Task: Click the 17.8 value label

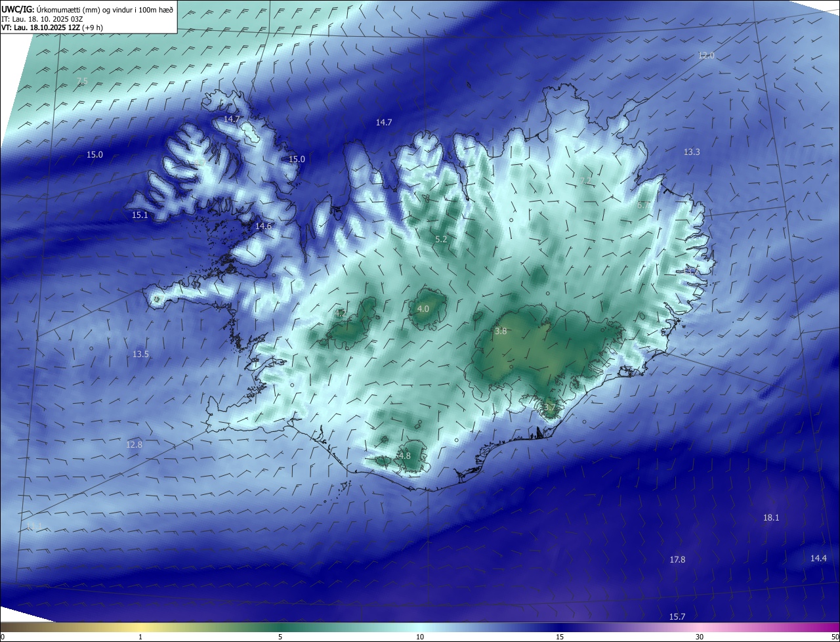Action: 677,560
